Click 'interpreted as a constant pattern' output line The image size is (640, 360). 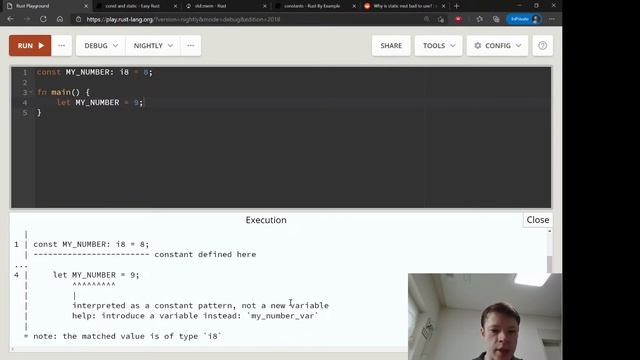pos(200,305)
